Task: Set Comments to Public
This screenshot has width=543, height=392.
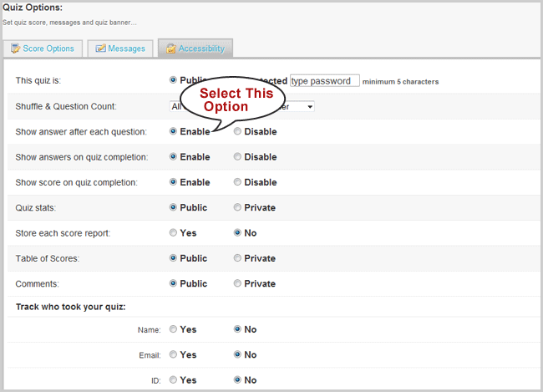Action: click(173, 283)
